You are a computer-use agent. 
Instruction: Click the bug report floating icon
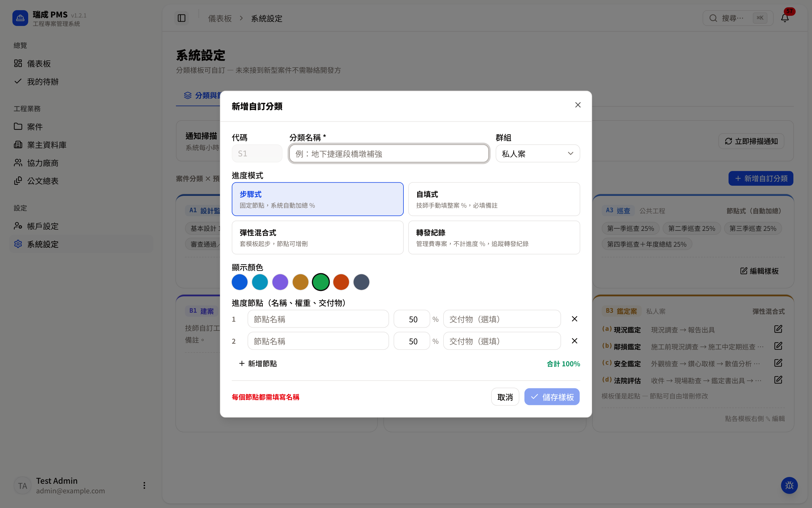pos(789,485)
